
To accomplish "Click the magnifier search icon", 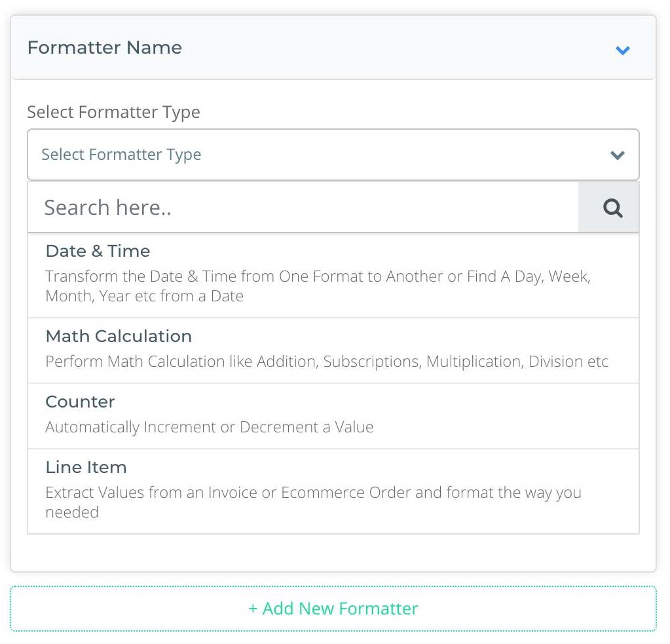I will [612, 208].
